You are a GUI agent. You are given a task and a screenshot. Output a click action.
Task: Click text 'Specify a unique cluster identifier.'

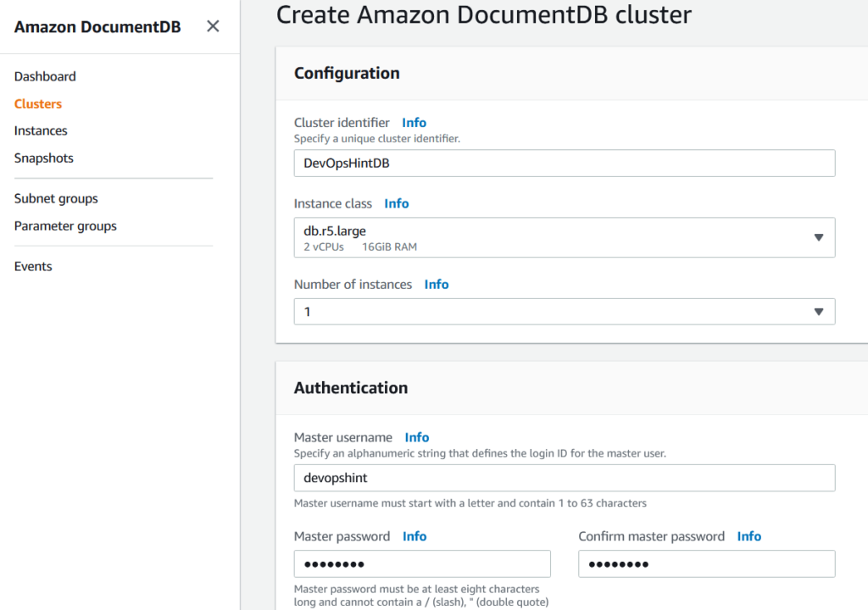coord(377,138)
